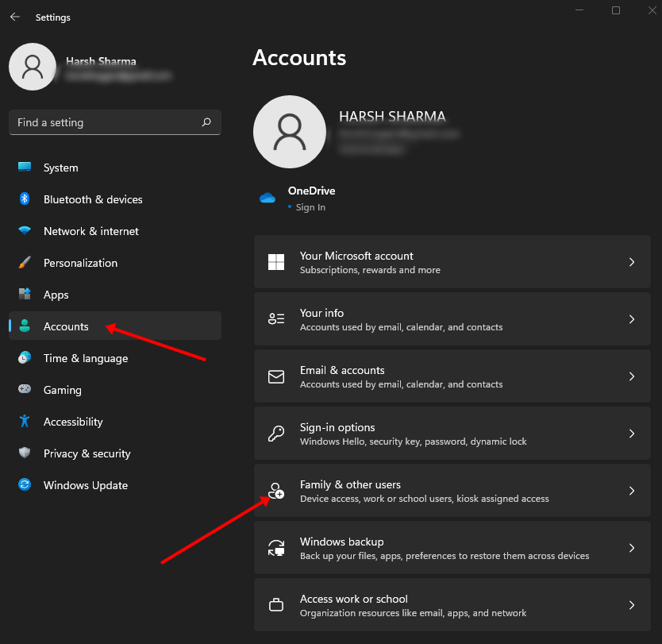
Task: Select Time & language in sidebar
Action: click(86, 358)
